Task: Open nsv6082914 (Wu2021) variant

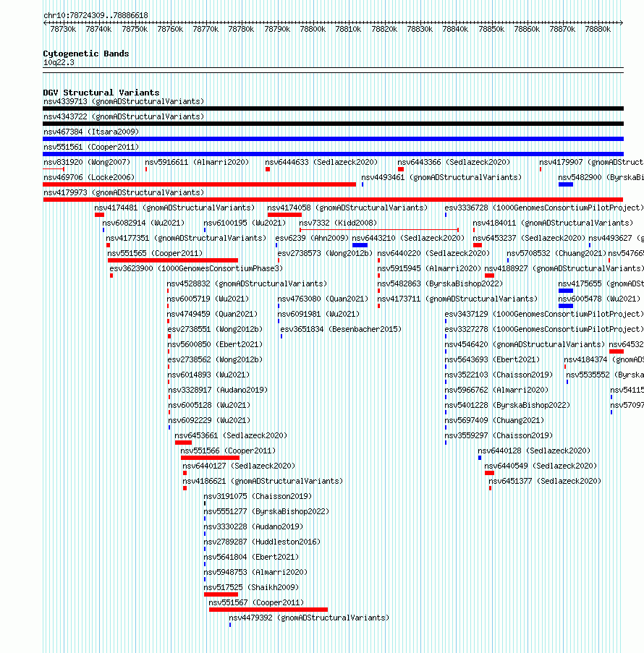Action: click(x=143, y=223)
